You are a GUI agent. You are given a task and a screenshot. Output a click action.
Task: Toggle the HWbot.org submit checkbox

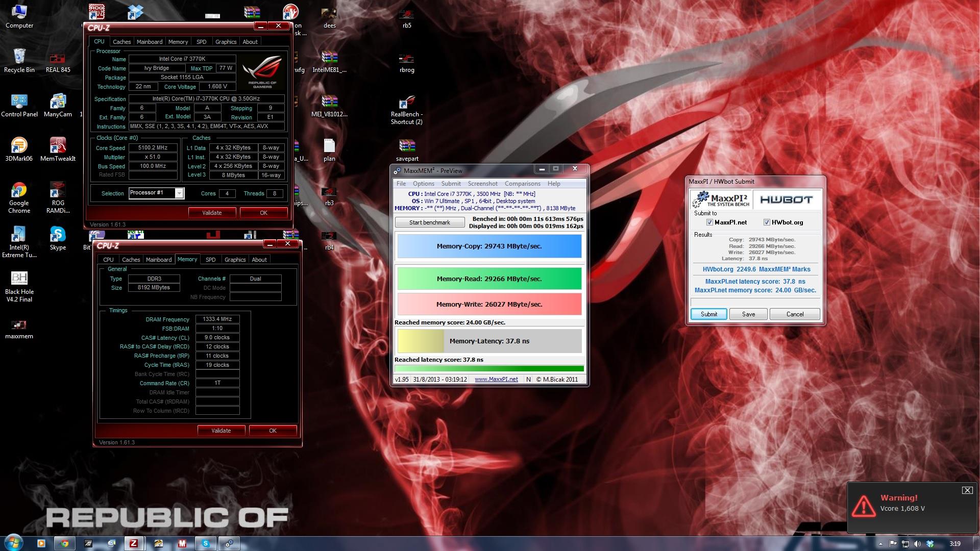767,222
